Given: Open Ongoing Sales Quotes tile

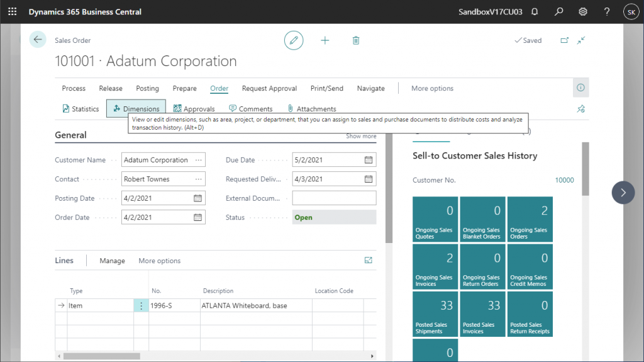Looking at the screenshot, I should [435, 219].
